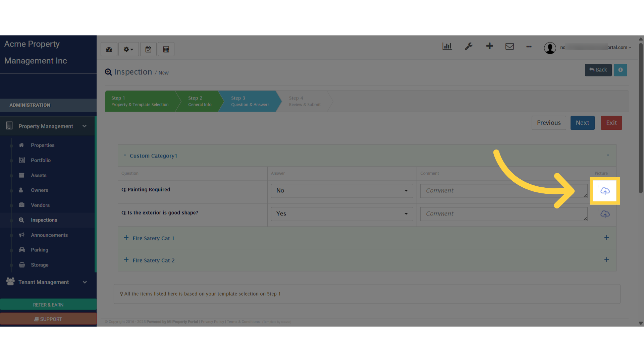Click the Tenant Management people icon
644x362 pixels.
click(10, 282)
